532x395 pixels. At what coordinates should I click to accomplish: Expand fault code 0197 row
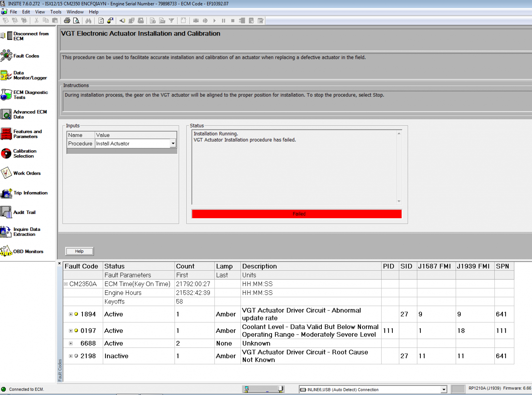click(71, 331)
